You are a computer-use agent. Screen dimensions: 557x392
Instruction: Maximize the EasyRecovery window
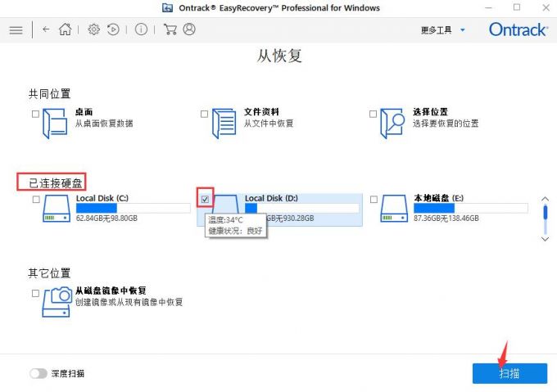coord(517,7)
